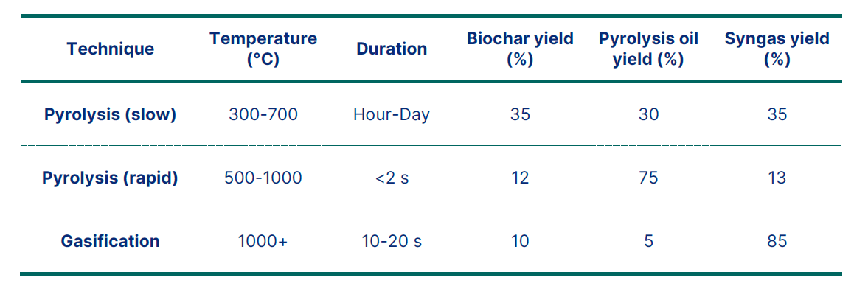The image size is (868, 300).
Task: Select the 300-700 temperature cell
Action: tap(263, 114)
